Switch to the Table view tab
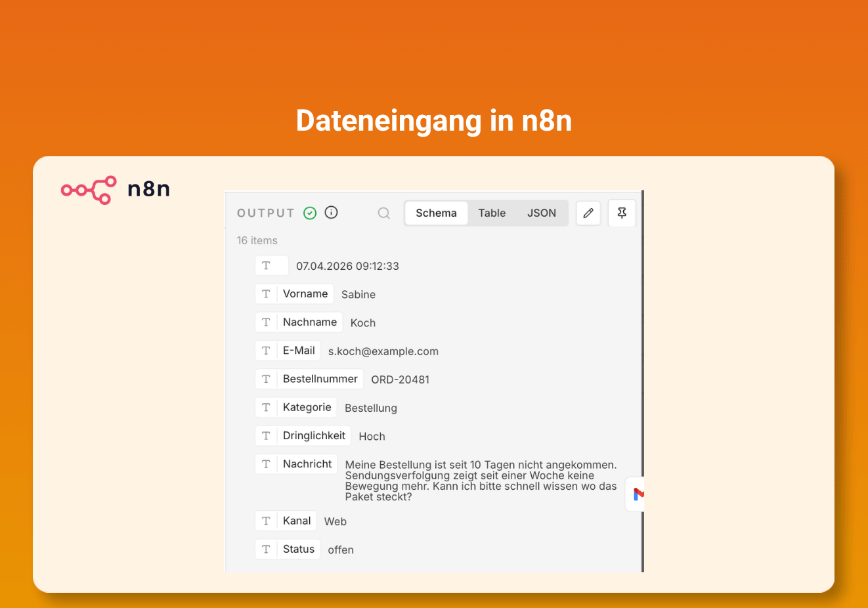The image size is (868, 608). pos(492,213)
